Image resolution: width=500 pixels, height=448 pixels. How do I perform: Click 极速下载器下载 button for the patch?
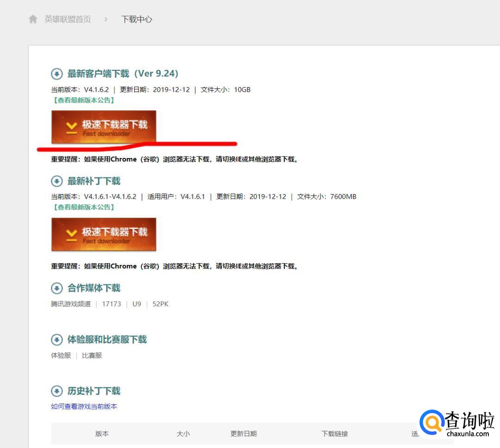pos(104,234)
